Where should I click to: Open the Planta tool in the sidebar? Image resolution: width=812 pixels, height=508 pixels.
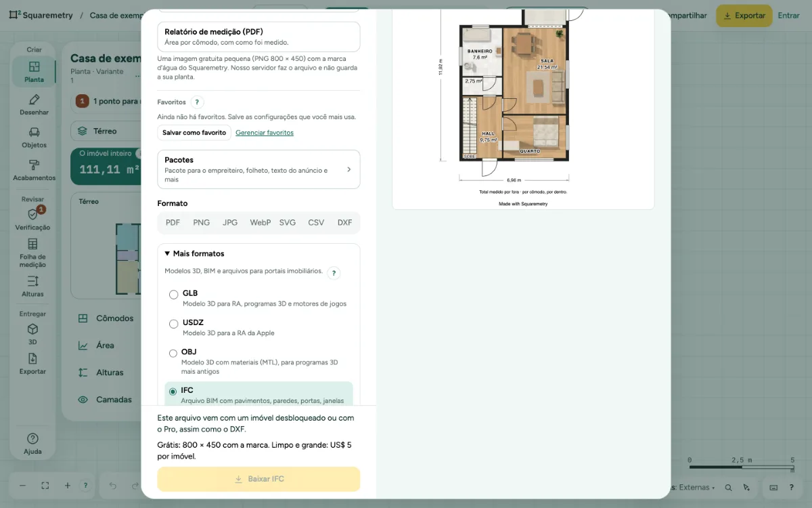[34, 72]
